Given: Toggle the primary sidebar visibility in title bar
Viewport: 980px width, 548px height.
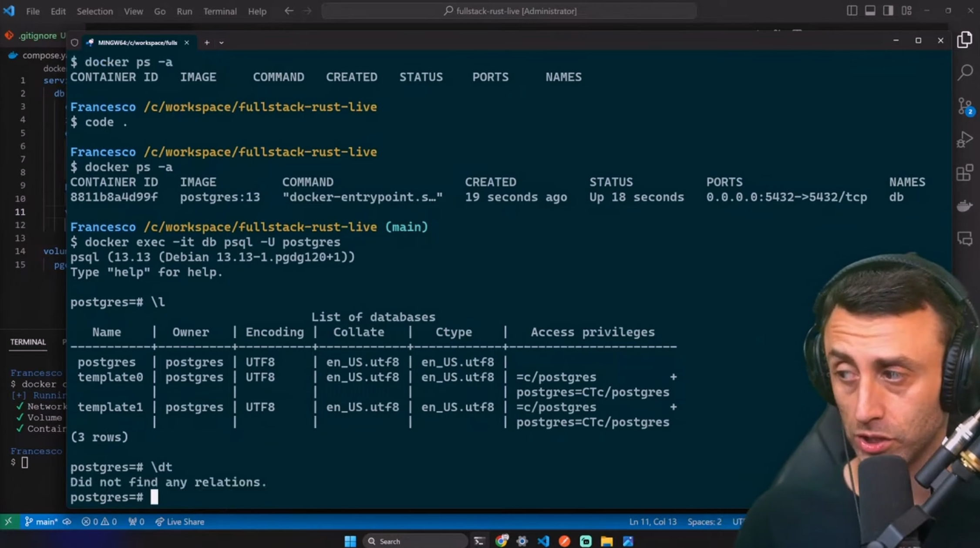Looking at the screenshot, I should (x=852, y=10).
